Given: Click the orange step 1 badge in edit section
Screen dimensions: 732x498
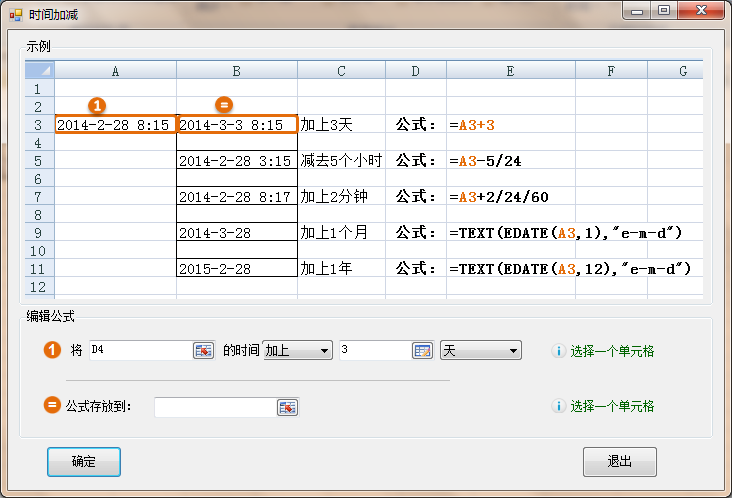Looking at the screenshot, I should tap(52, 350).
